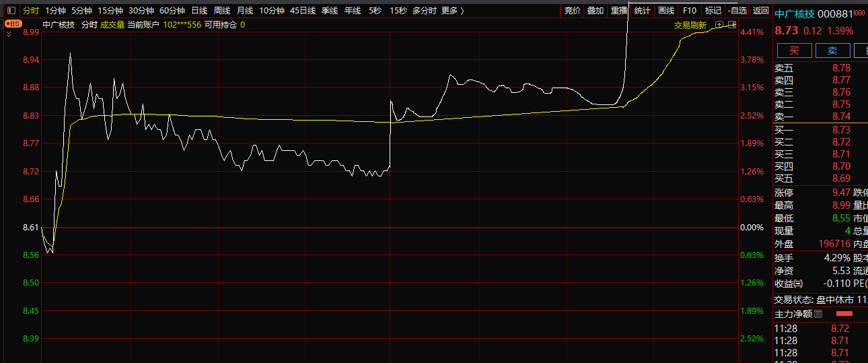This screenshot has width=868, height=363.
Task: Open the 45日线 chart
Action: coord(303,11)
